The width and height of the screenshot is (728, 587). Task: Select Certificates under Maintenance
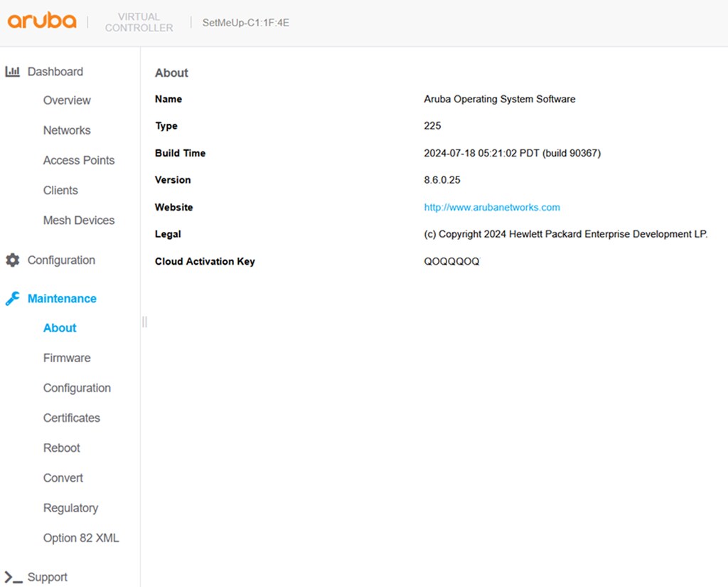point(72,418)
